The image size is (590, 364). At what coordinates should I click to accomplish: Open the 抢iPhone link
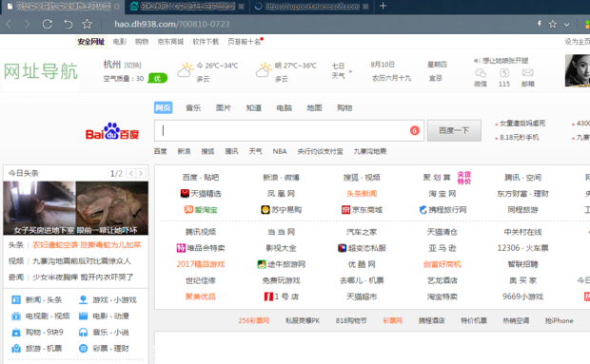[x=559, y=320]
